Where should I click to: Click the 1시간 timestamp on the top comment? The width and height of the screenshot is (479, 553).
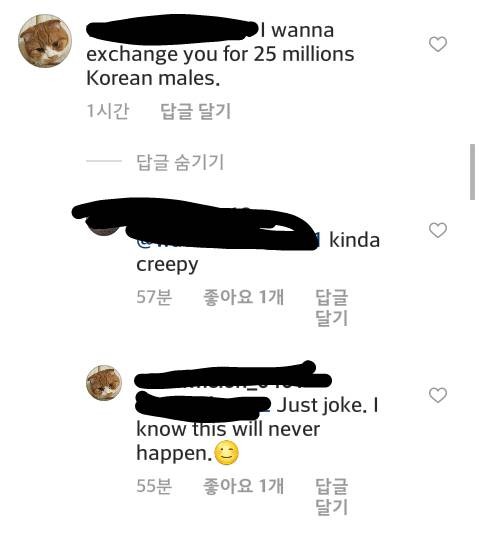pyautogui.click(x=108, y=111)
